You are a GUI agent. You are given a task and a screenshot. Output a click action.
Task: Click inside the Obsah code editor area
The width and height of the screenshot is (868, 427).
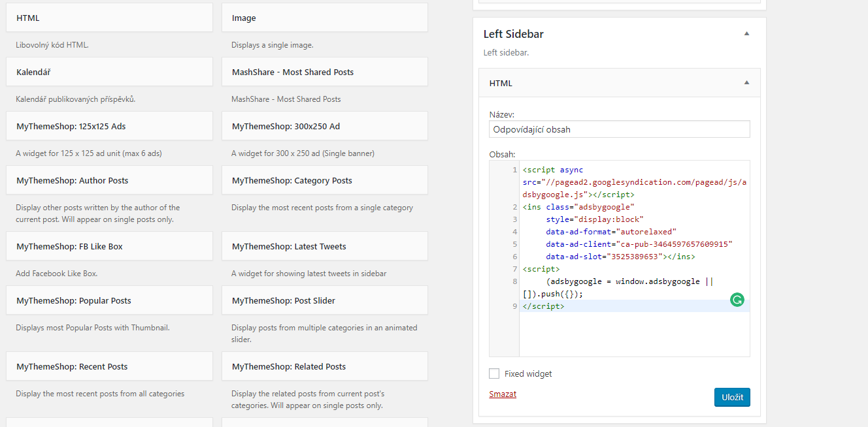[x=634, y=333]
